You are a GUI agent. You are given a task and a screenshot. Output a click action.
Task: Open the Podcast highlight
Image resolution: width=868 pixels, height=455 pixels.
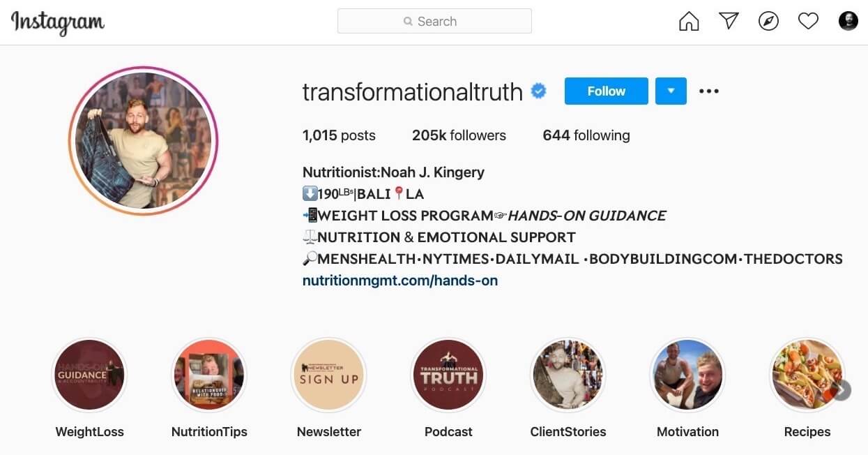(448, 375)
